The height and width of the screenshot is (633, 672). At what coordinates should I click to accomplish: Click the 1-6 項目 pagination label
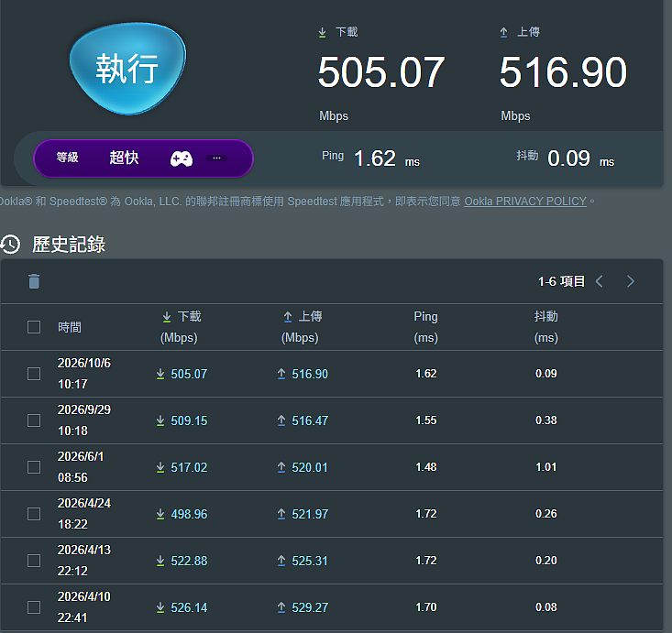(561, 281)
